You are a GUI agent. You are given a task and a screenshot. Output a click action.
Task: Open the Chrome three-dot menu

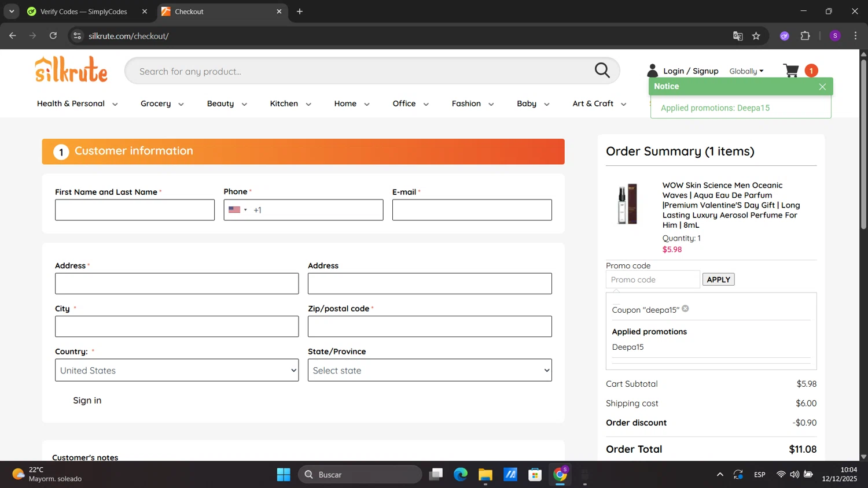tap(855, 36)
